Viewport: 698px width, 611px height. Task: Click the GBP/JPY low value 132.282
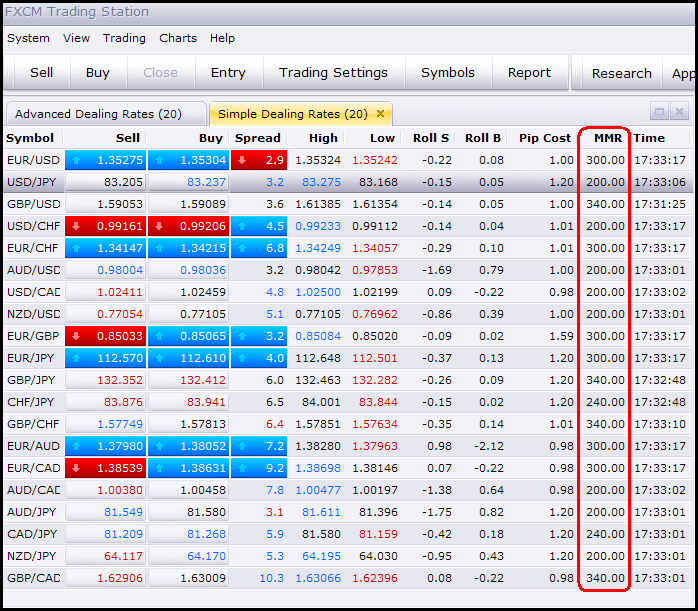pos(375,380)
